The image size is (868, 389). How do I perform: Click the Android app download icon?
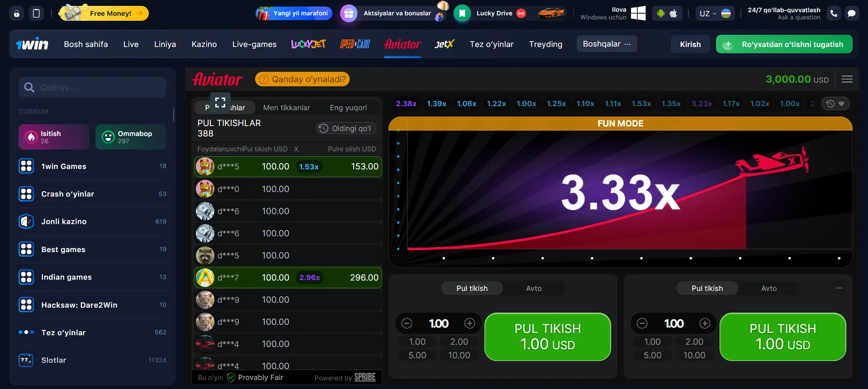click(x=661, y=14)
